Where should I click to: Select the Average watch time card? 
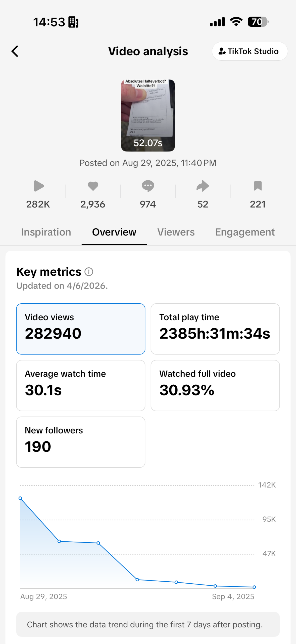pyautogui.click(x=81, y=385)
